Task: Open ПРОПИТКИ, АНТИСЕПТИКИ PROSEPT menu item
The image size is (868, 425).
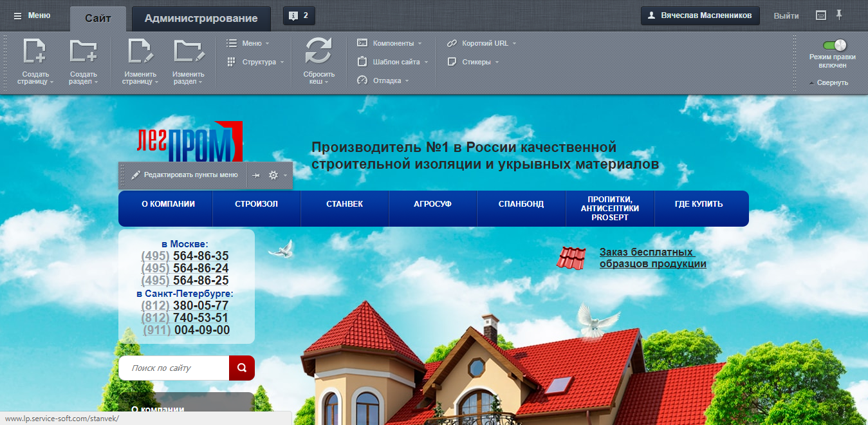Action: [x=610, y=209]
